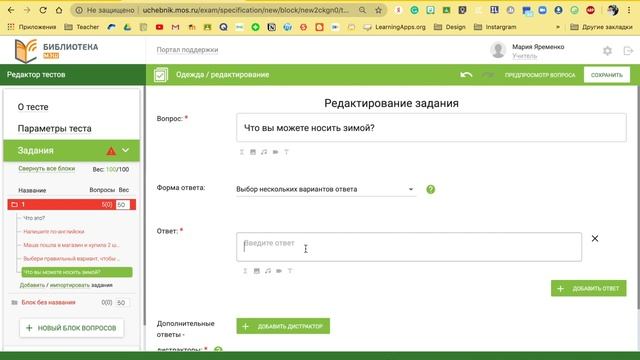Edit weight field of Блок без названия
Screen dimensions: 640x360
click(122, 302)
